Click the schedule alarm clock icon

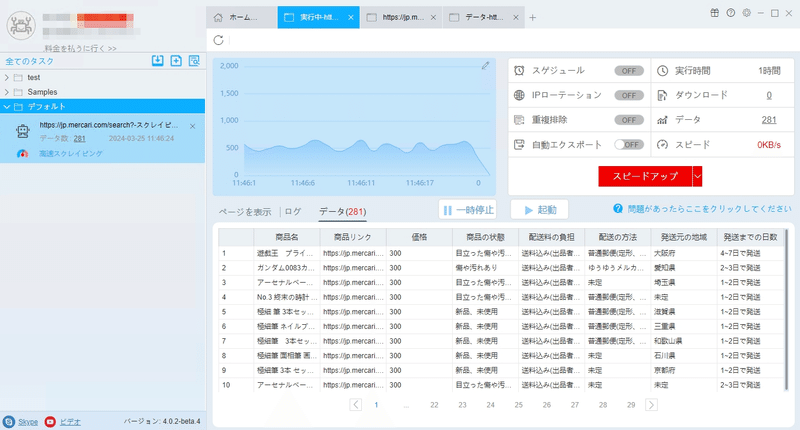click(519, 70)
